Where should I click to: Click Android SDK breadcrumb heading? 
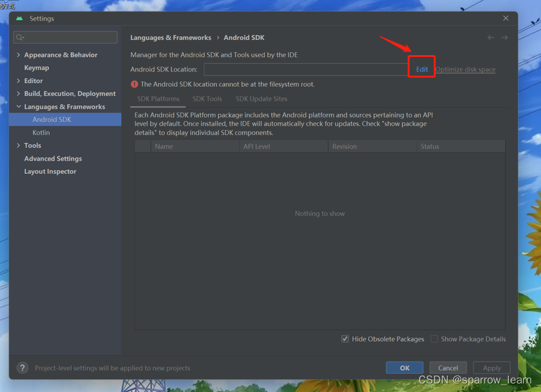[x=244, y=38]
